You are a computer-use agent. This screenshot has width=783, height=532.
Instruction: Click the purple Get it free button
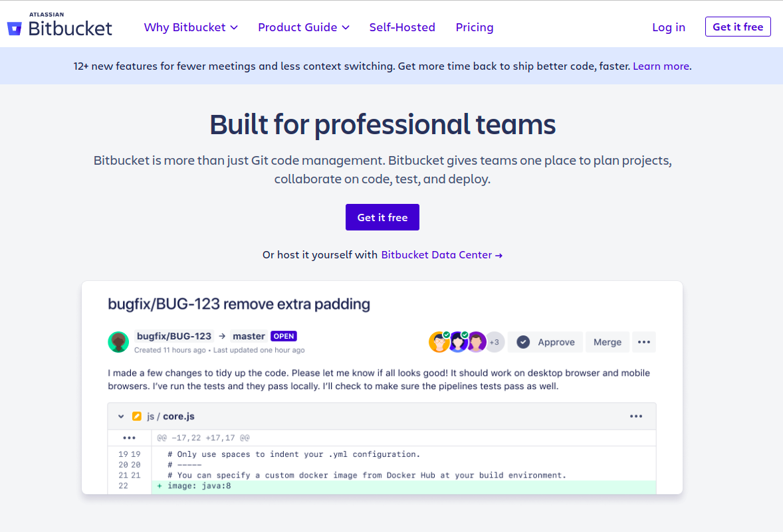(382, 217)
